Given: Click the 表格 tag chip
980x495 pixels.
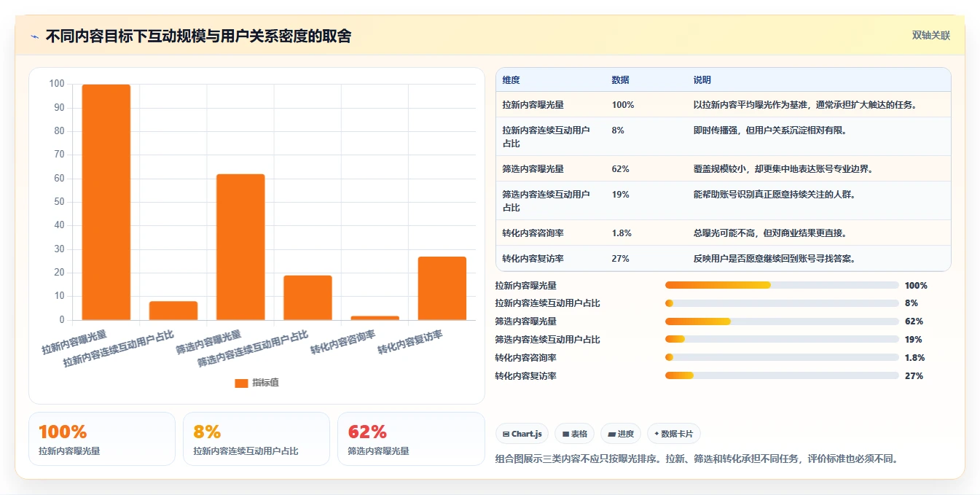Looking at the screenshot, I should pyautogui.click(x=575, y=434).
